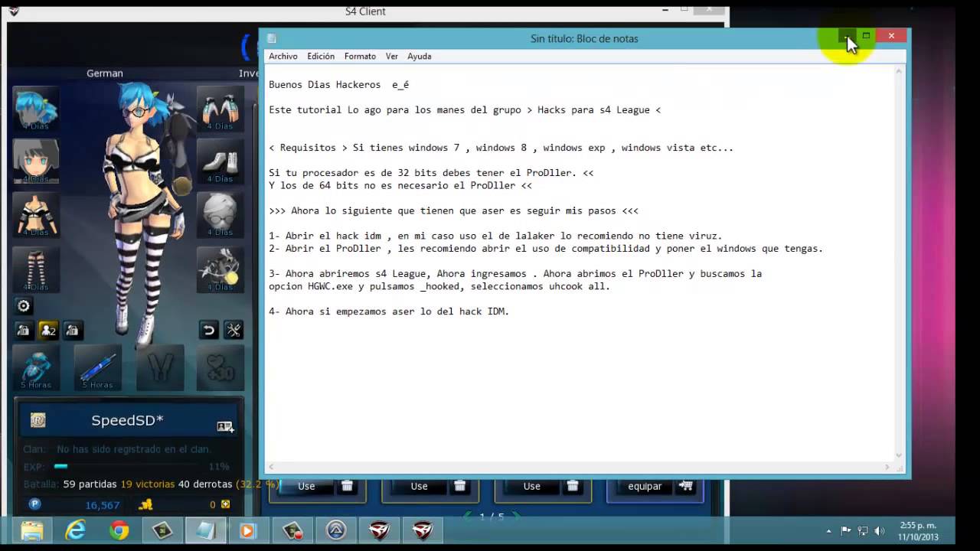Select the first locked character slot
This screenshot has height=551, width=980.
[x=24, y=330]
